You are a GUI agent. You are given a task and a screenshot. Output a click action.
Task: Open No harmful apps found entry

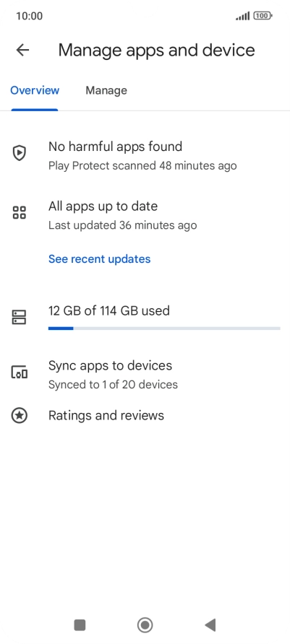tap(145, 156)
